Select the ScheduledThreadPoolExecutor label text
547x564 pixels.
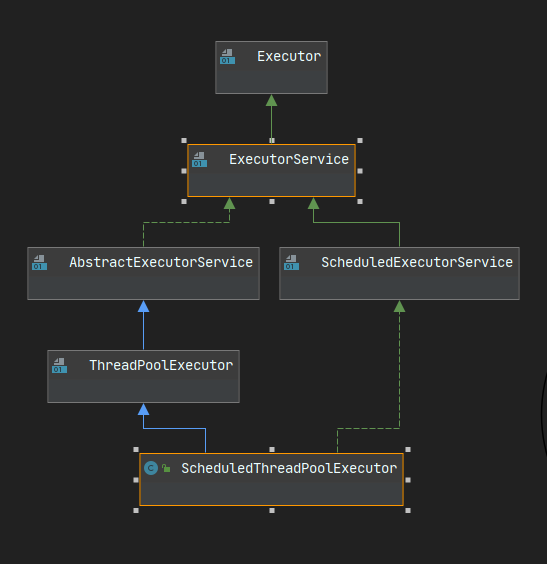pos(289,468)
